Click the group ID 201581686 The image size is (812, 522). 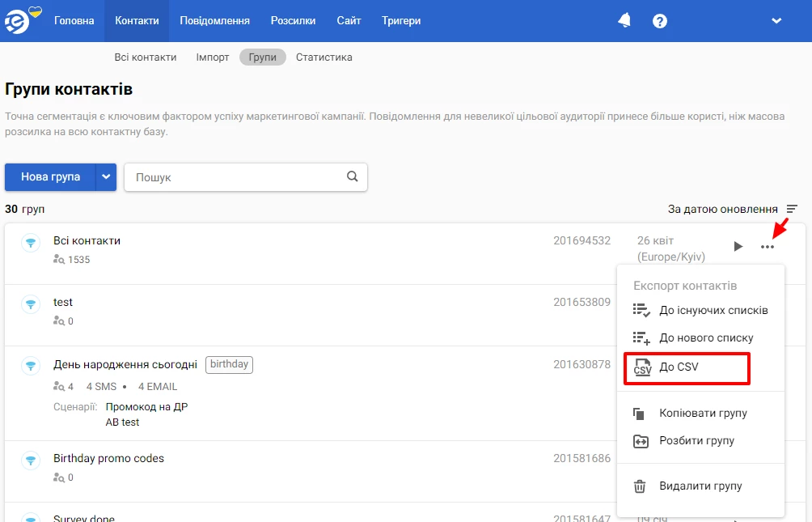[x=582, y=458]
